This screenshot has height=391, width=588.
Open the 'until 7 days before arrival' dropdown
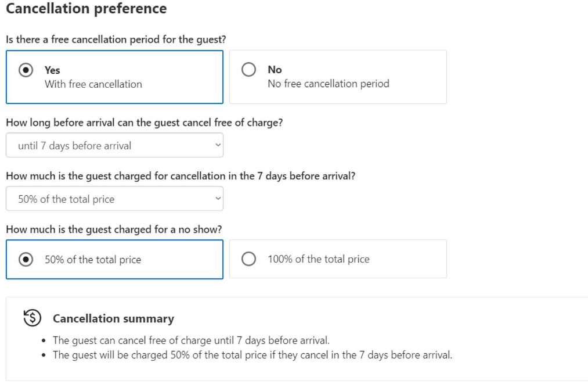115,145
